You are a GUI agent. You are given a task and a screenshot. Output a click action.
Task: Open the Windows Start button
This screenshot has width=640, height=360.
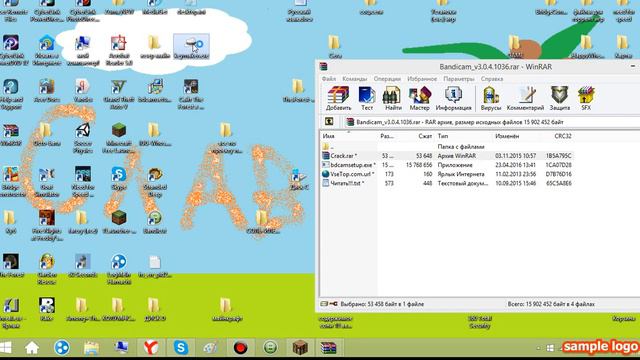(x=6, y=348)
